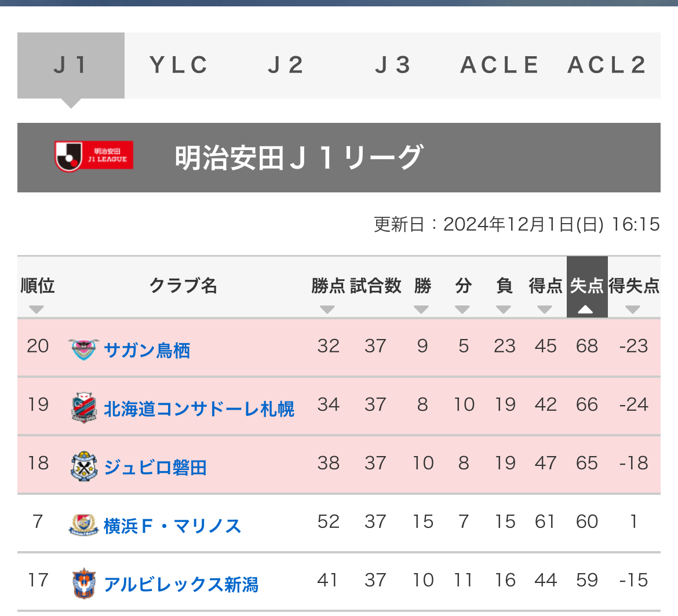Sort by 順位 using its arrow
Screen dimensions: 678x616
pyautogui.click(x=37, y=309)
